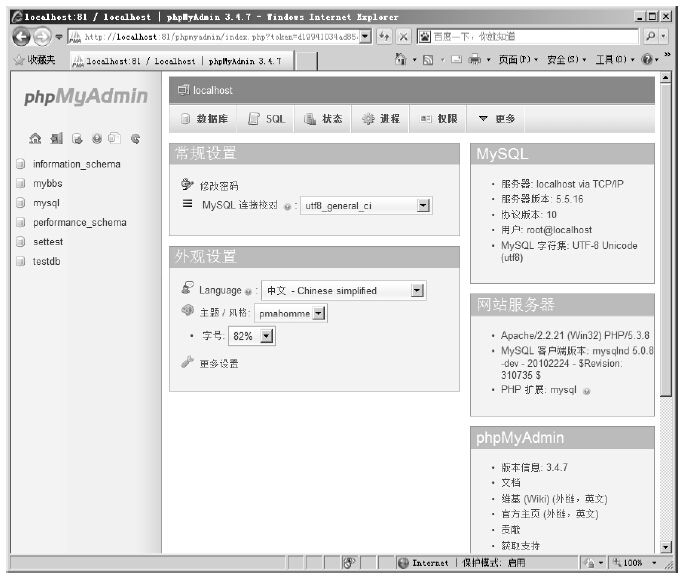Open the 状态 tab
684x578 pixels.
coord(323,118)
